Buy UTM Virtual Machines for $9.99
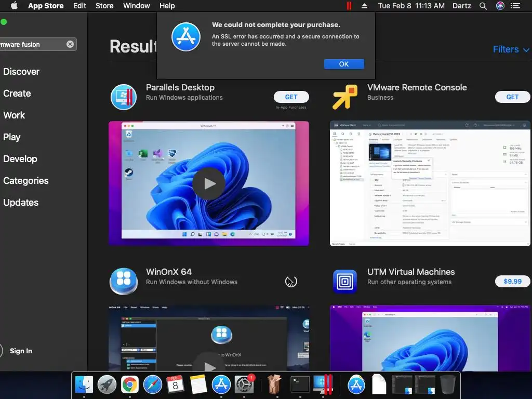This screenshot has width=532, height=399. point(512,281)
